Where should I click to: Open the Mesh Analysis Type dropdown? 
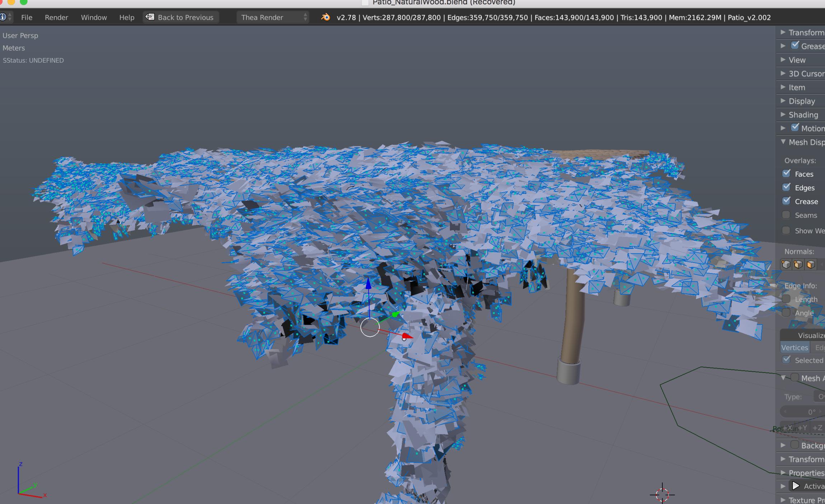[x=819, y=396]
